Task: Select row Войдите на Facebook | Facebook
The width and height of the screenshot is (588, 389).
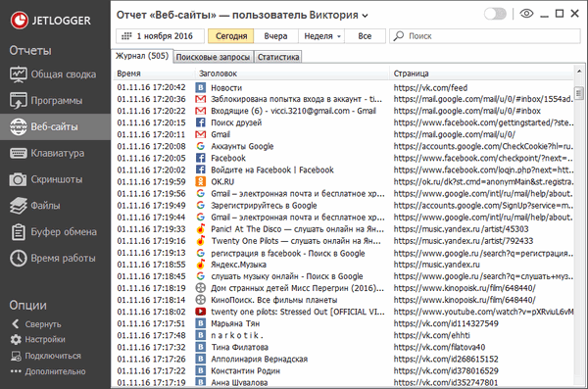Action: pos(344,170)
